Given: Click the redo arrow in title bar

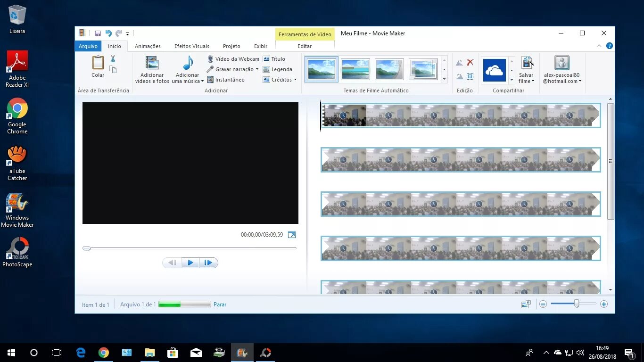Looking at the screenshot, I should click(118, 33).
